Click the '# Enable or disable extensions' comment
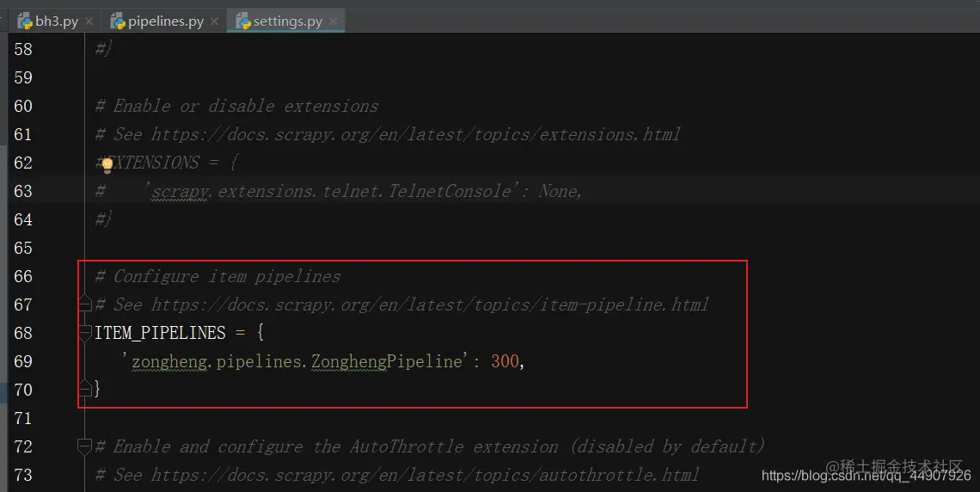The image size is (980, 492). [x=236, y=107]
